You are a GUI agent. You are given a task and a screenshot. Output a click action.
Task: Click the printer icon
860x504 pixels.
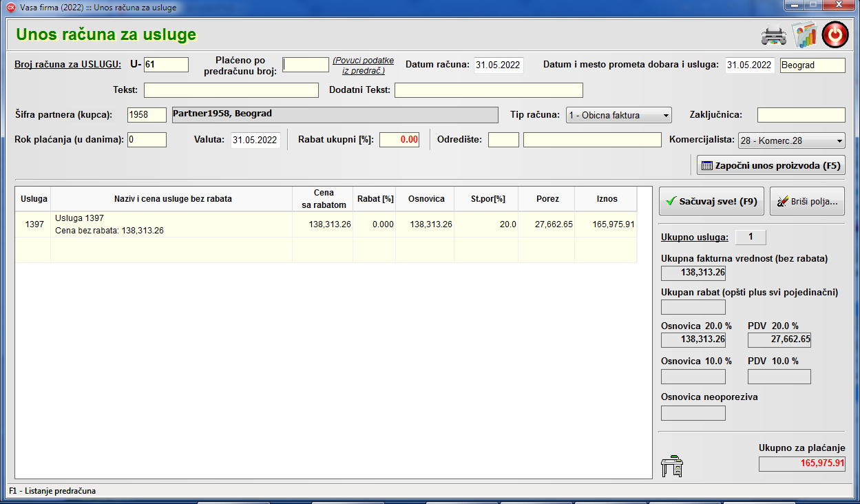click(773, 35)
